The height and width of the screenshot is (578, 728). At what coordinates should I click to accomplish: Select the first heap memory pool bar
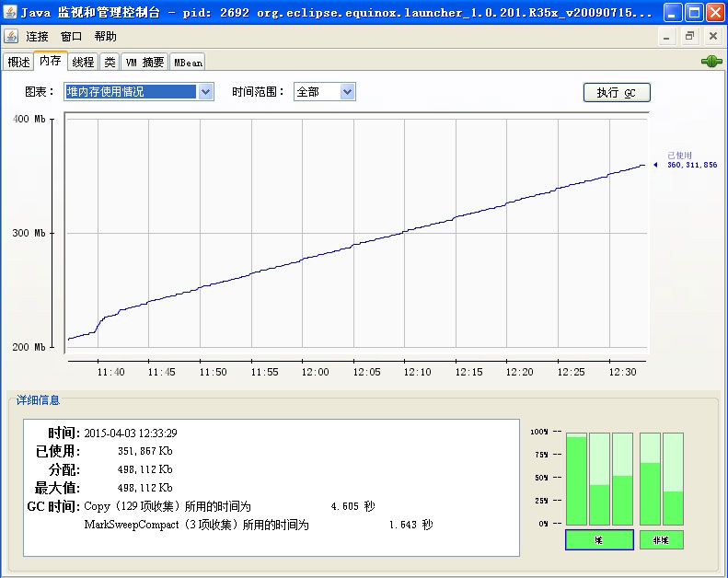click(x=577, y=479)
